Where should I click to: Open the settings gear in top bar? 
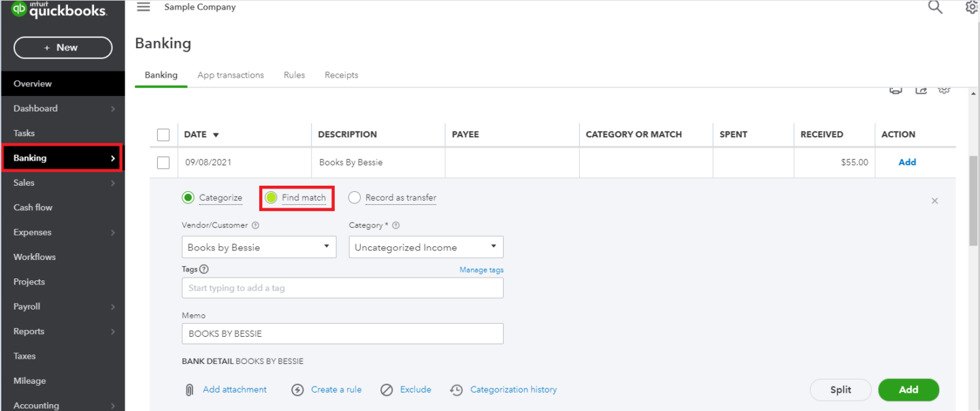pos(972,7)
